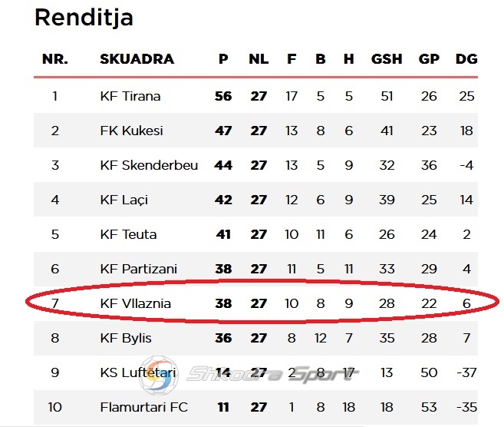This screenshot has width=504, height=427.
Task: Click the KS Luftëtari team name
Action: pos(138,372)
